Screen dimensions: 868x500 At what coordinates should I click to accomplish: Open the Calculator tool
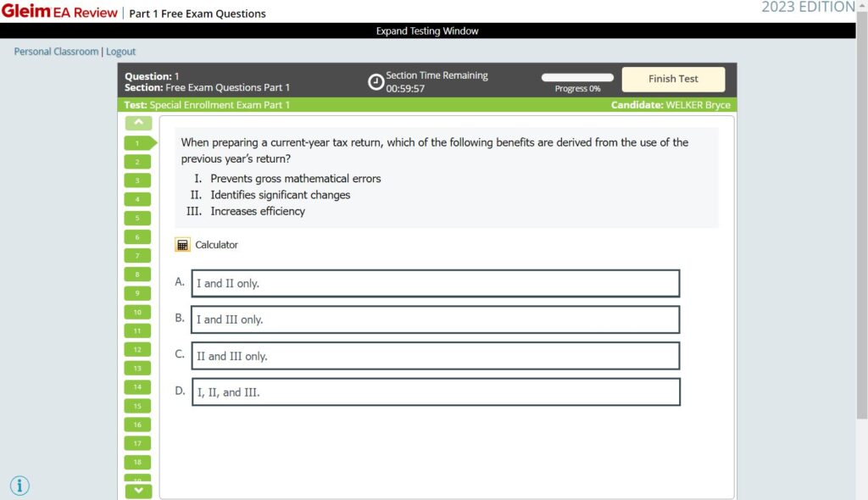tap(214, 244)
